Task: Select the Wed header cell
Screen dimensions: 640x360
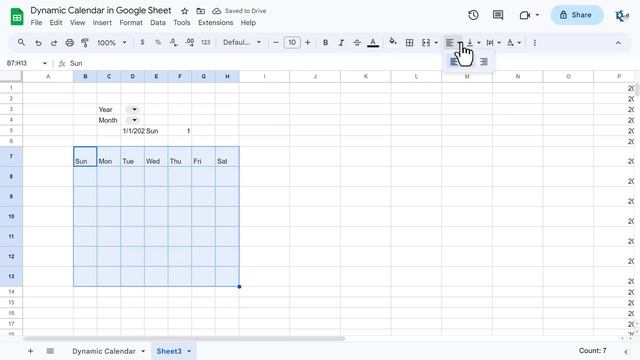Action: (x=156, y=157)
